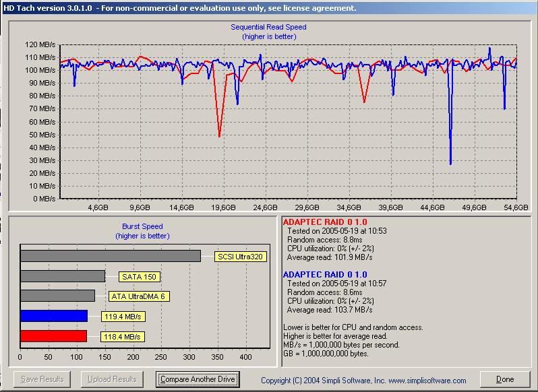The height and width of the screenshot is (392, 538).
Task: Click the ATA UltraDMA 6 label
Action: pos(139,296)
